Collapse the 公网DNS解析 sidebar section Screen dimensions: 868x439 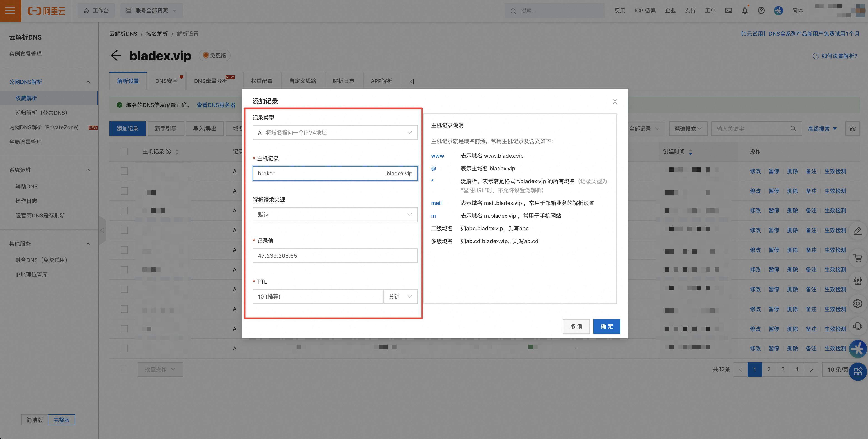pos(88,82)
